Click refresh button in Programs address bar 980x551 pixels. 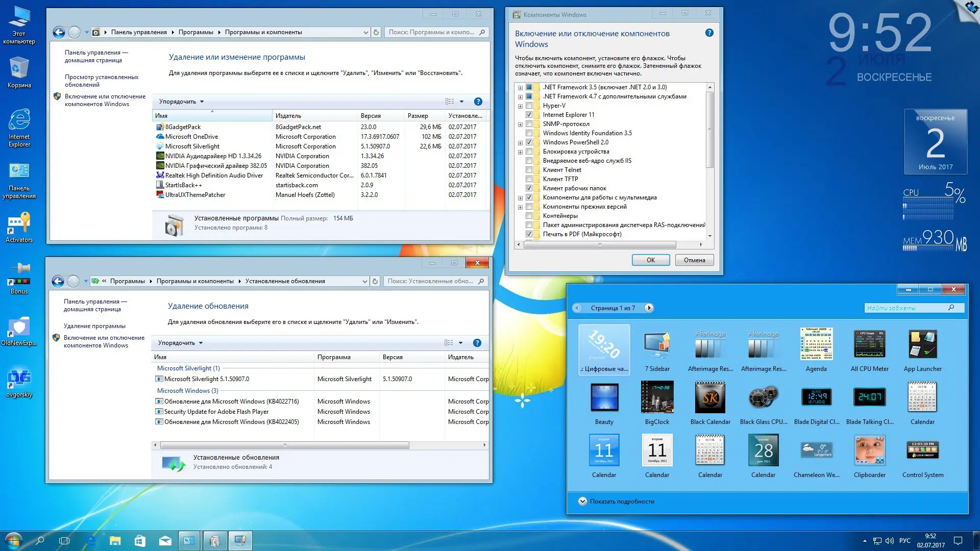(376, 32)
